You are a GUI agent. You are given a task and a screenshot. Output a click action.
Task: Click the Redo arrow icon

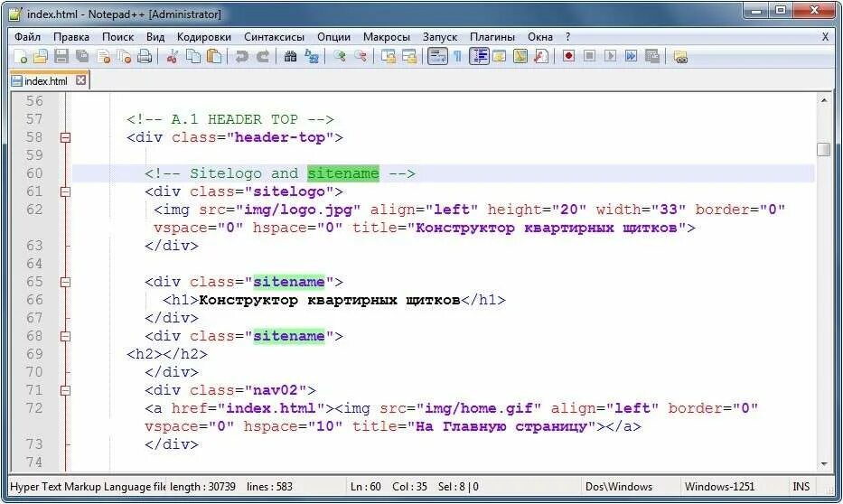pyautogui.click(x=262, y=56)
